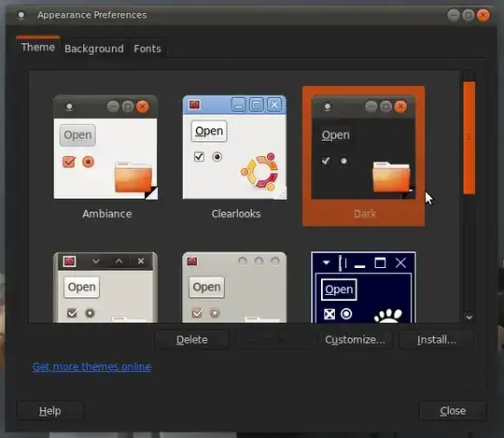Click the dropdown triangle in navy theme preview
This screenshot has width=504, height=438.
pyautogui.click(x=327, y=262)
